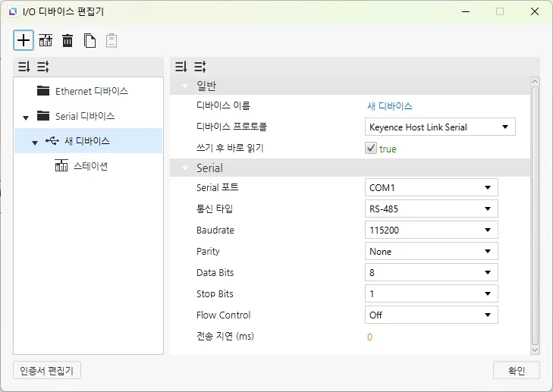Open the Baudrate dropdown
This screenshot has width=553, height=392.
(x=431, y=230)
